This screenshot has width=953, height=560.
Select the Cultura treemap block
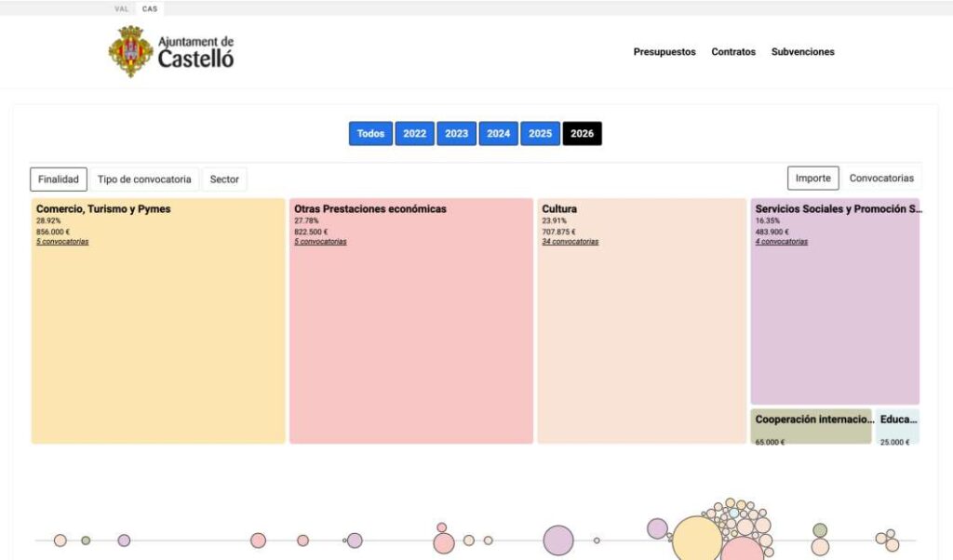642,321
